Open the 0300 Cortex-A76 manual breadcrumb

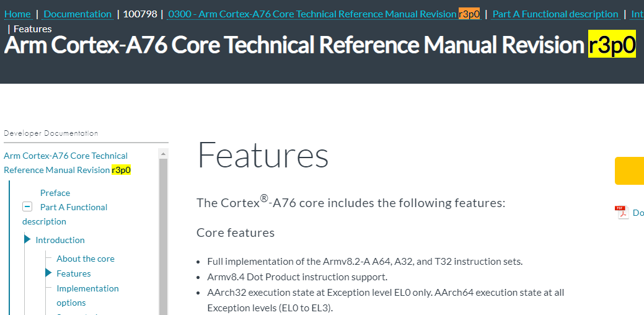tap(324, 14)
